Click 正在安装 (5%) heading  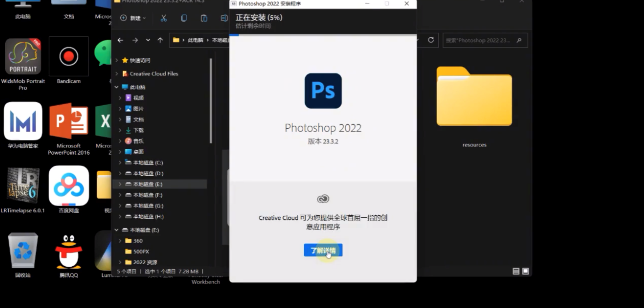pyautogui.click(x=259, y=18)
